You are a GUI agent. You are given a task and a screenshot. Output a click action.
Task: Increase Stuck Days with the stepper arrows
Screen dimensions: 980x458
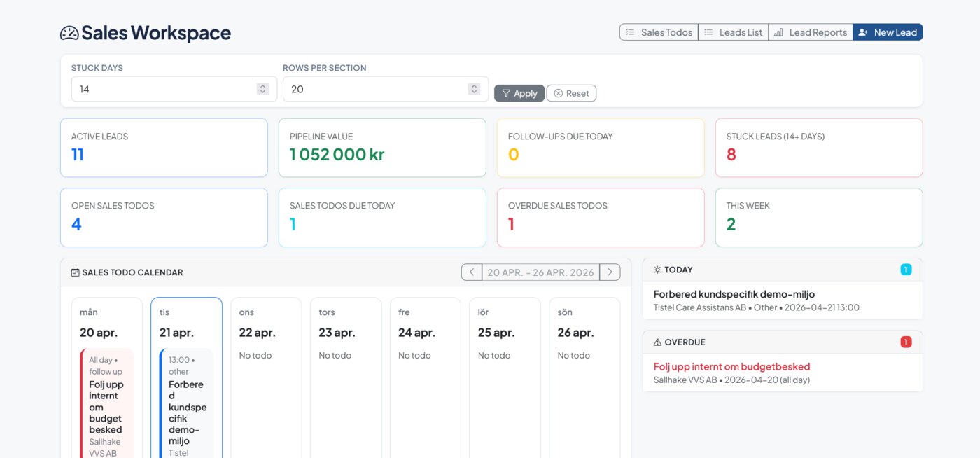[262, 86]
